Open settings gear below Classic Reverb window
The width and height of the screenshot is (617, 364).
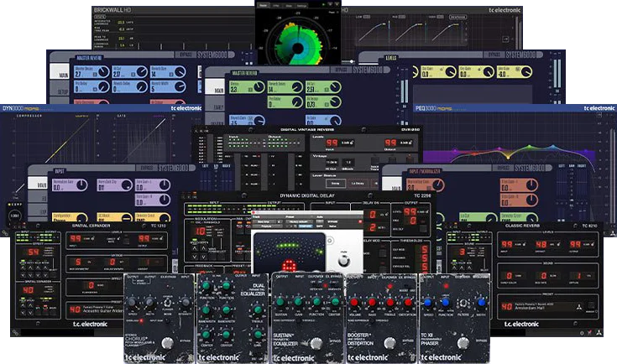[582, 333]
